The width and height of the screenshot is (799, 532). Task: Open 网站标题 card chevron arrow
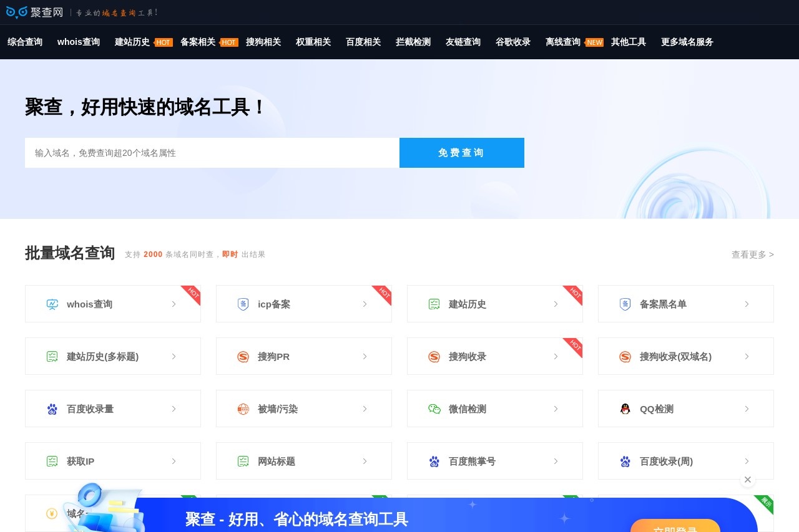[x=365, y=462]
